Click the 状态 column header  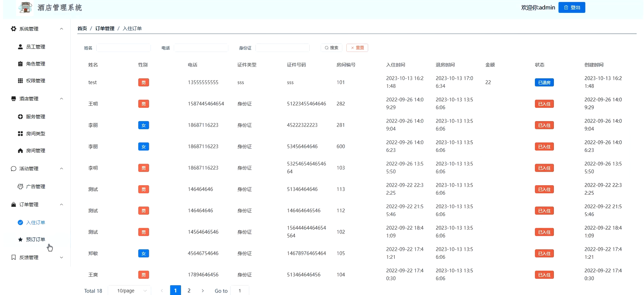540,65
